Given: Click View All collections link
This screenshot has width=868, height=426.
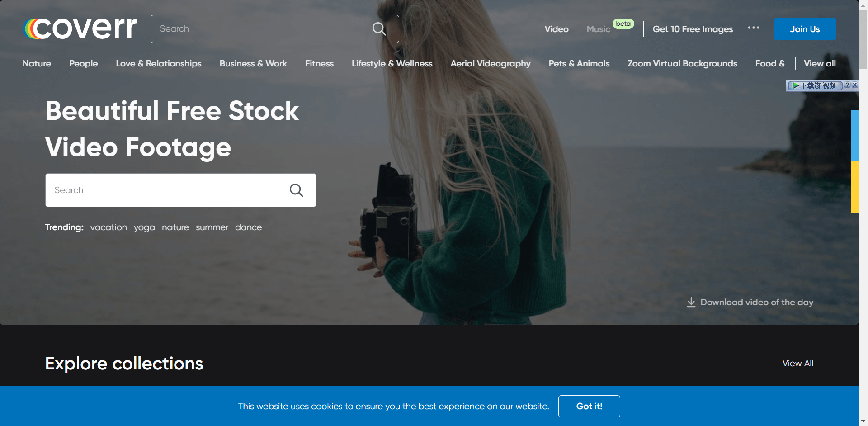Looking at the screenshot, I should tap(798, 363).
